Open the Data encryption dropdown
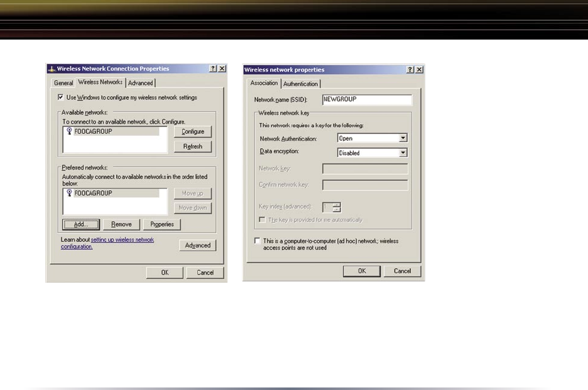Screen dimensions: 588x390 coord(403,153)
